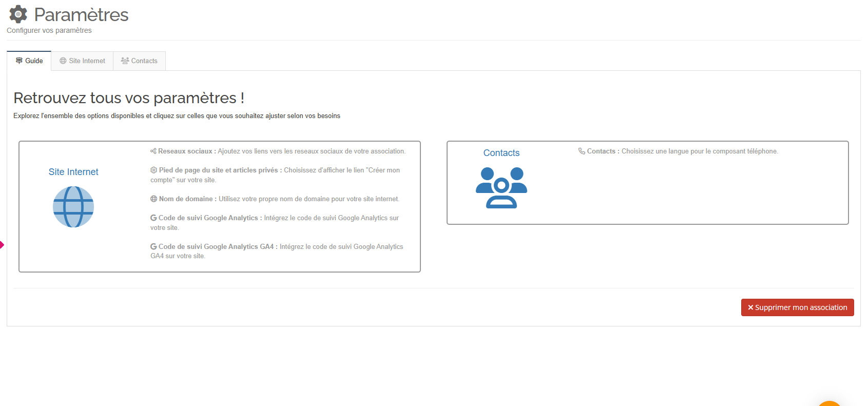Switch to the Guide tab
This screenshot has width=868, height=406.
tap(29, 61)
